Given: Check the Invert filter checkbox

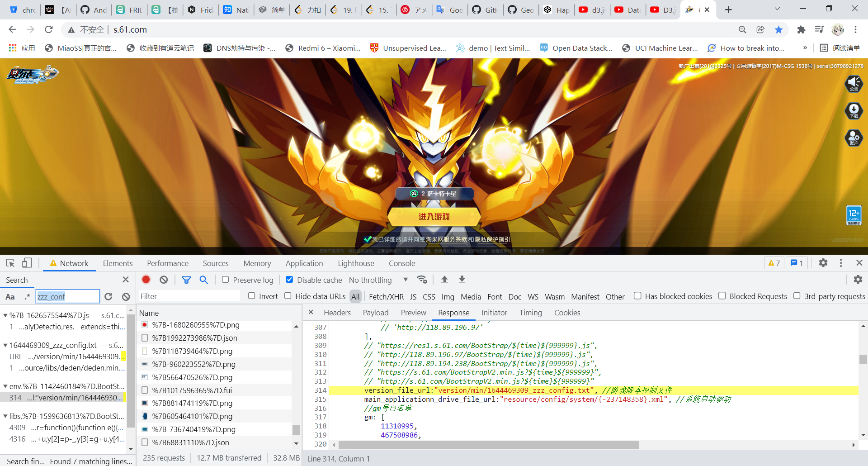Looking at the screenshot, I should [x=251, y=296].
